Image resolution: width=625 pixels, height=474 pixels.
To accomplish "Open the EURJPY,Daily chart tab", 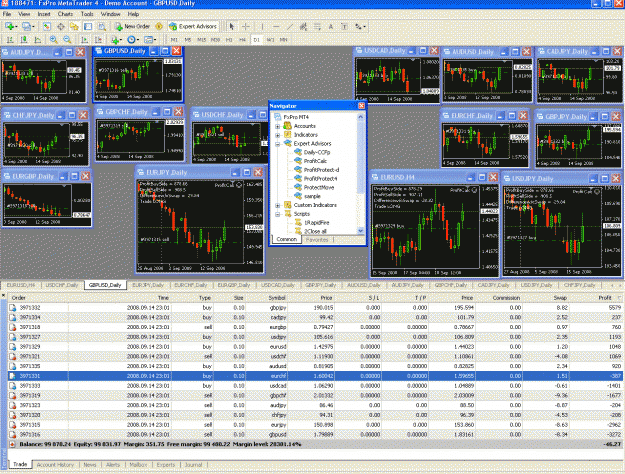I will pyautogui.click(x=147, y=285).
